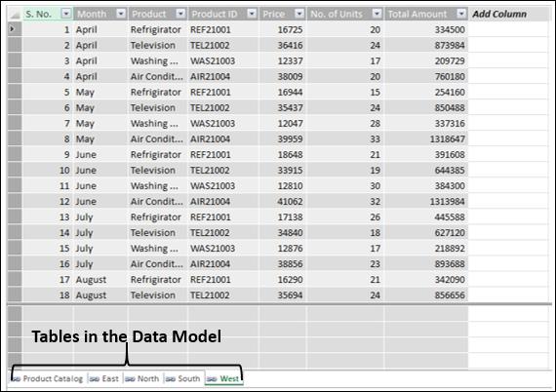The image size is (556, 392).
Task: Click total amount cell 850488
Action: 426,107
